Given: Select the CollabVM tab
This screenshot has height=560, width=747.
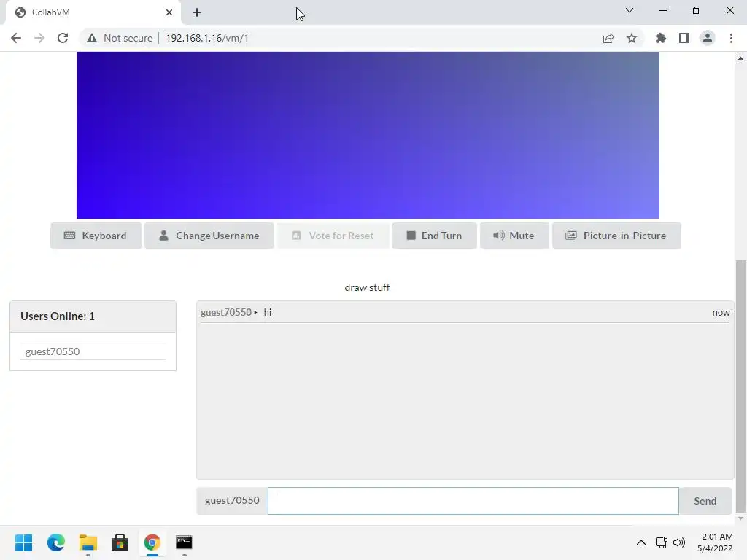Looking at the screenshot, I should pyautogui.click(x=93, y=12).
